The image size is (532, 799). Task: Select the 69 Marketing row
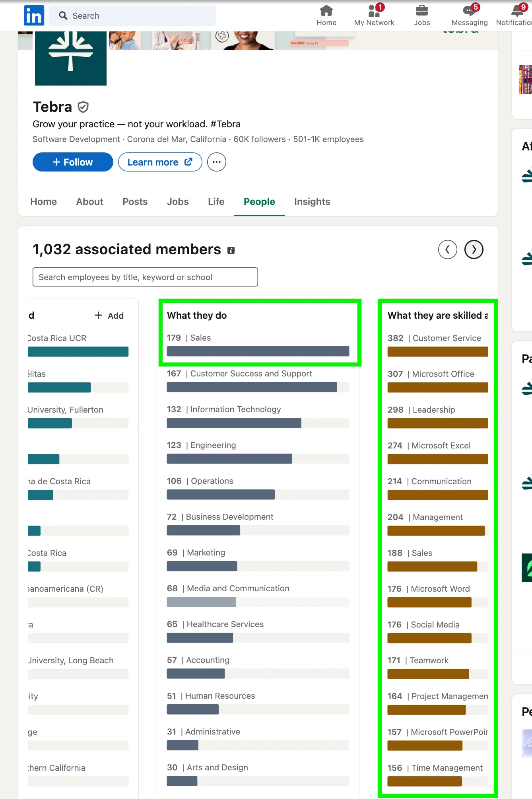point(258,559)
